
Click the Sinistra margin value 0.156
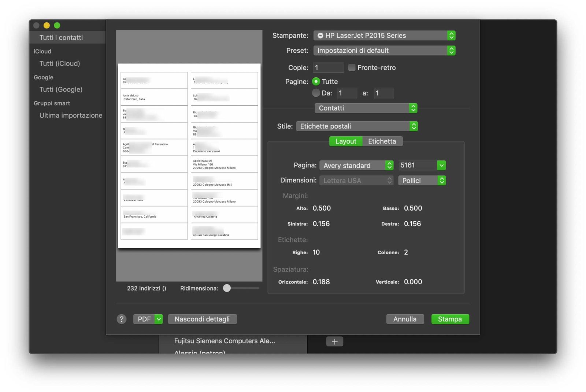coord(321,224)
